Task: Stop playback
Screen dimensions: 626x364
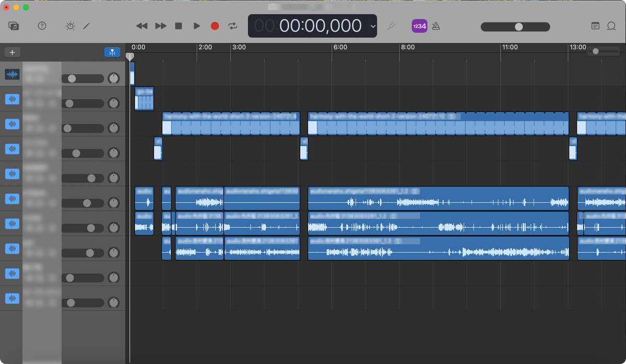Action: pyautogui.click(x=179, y=26)
